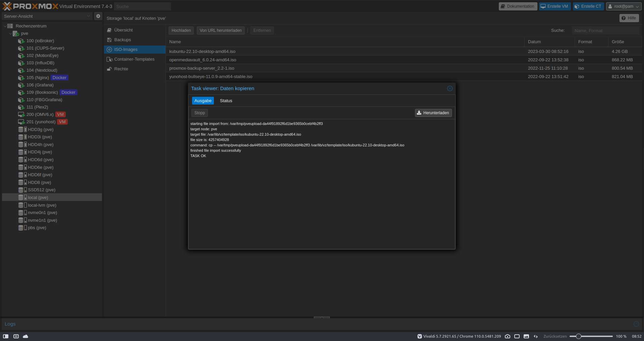Image resolution: width=644 pixels, height=341 pixels.
Task: Select kubuntu-22.10-desktop-amd64.iso row
Action: (404, 52)
